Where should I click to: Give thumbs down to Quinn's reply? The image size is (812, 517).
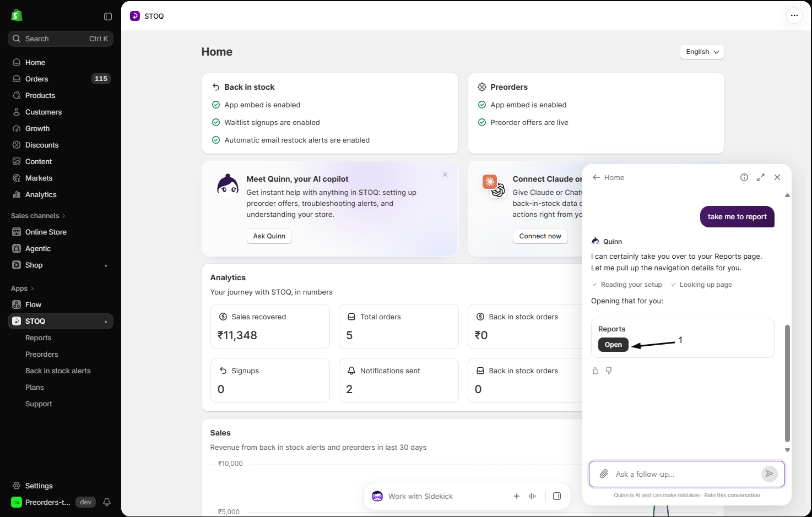[x=609, y=371]
